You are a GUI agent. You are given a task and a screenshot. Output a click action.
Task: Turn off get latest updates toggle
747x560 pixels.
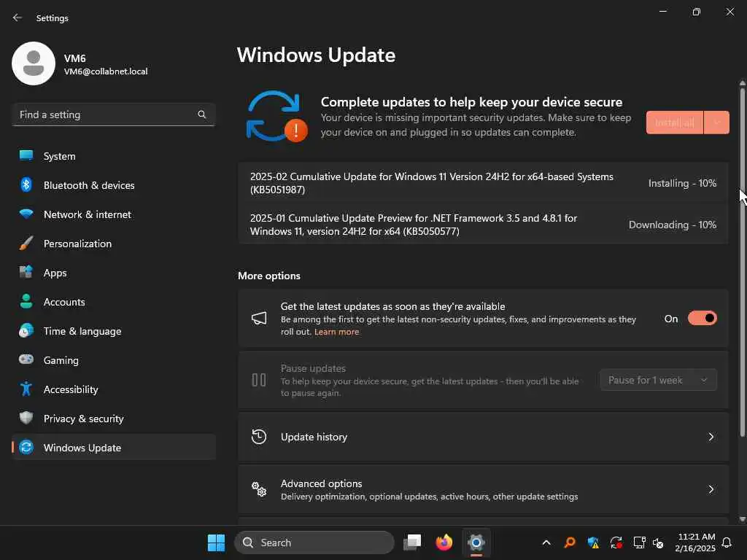pos(703,318)
